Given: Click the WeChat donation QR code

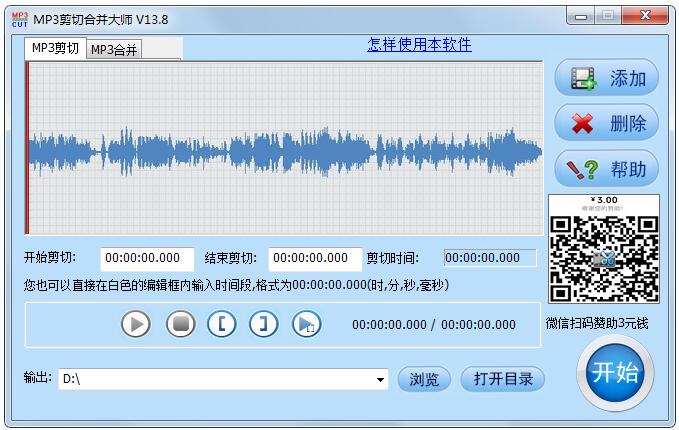Looking at the screenshot, I should point(603,249).
